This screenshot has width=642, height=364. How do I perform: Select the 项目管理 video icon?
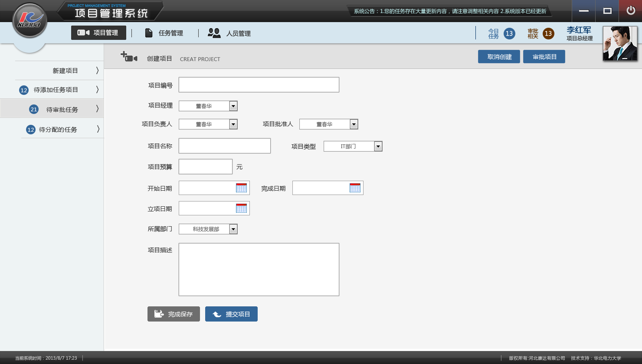pyautogui.click(x=82, y=32)
